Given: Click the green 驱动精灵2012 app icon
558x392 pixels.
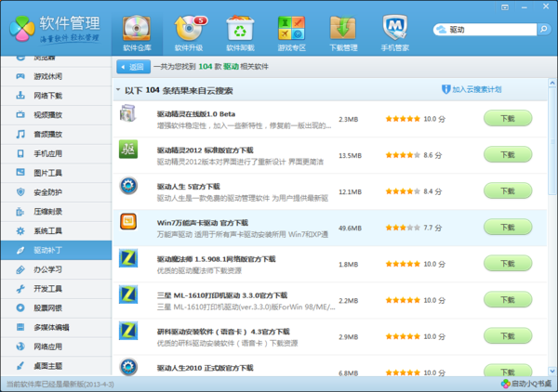Looking at the screenshot, I should tap(128, 150).
